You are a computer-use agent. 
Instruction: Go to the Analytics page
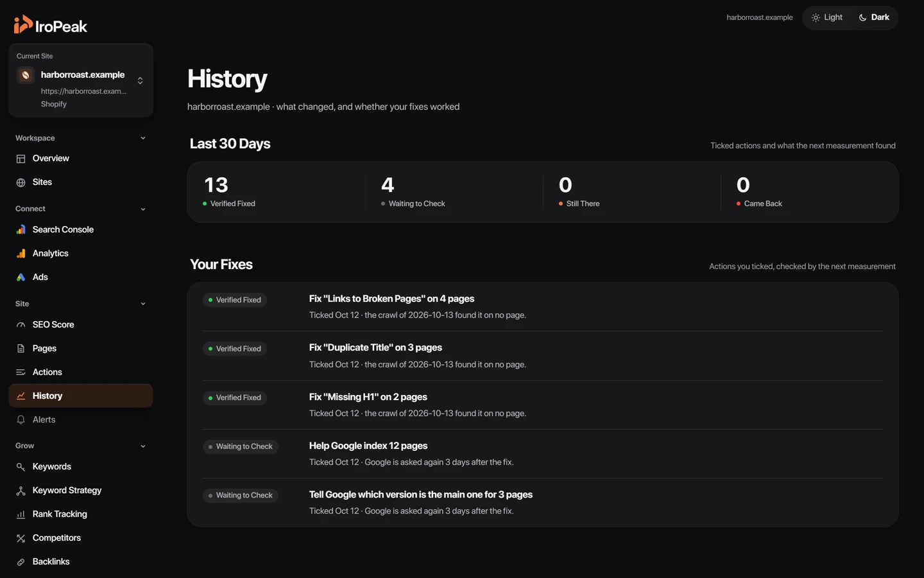tap(81, 253)
